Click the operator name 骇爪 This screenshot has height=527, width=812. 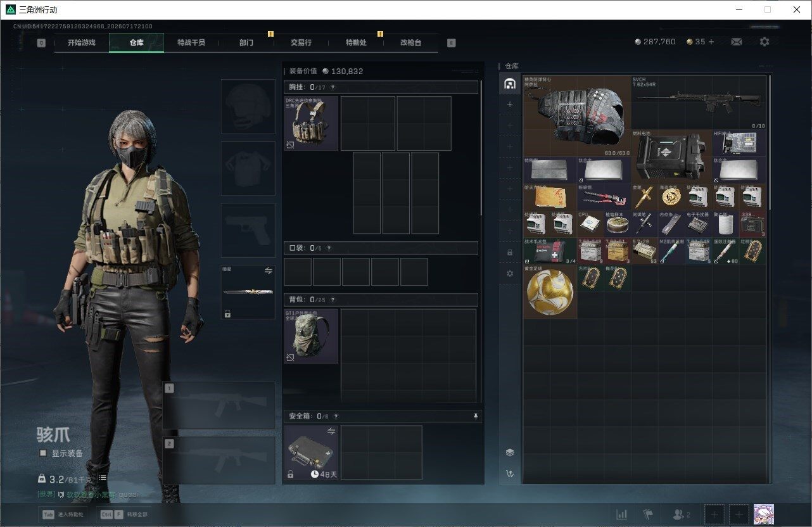click(53, 435)
